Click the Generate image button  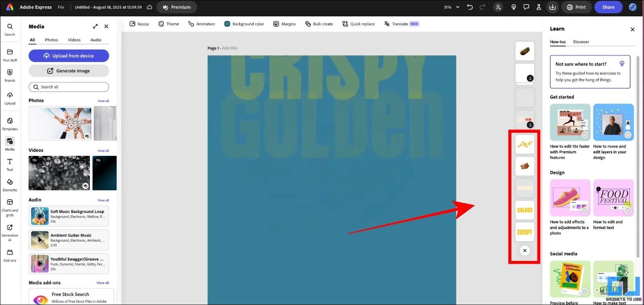point(69,71)
